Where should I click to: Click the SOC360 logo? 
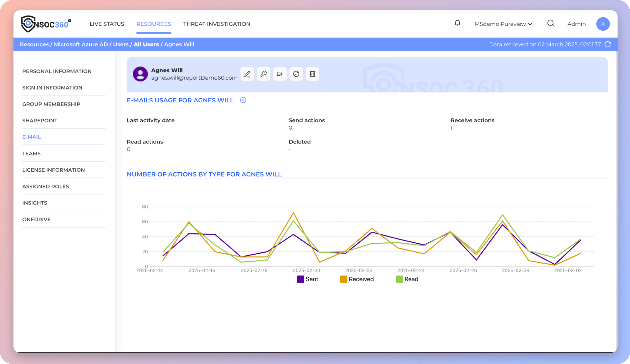tap(46, 24)
